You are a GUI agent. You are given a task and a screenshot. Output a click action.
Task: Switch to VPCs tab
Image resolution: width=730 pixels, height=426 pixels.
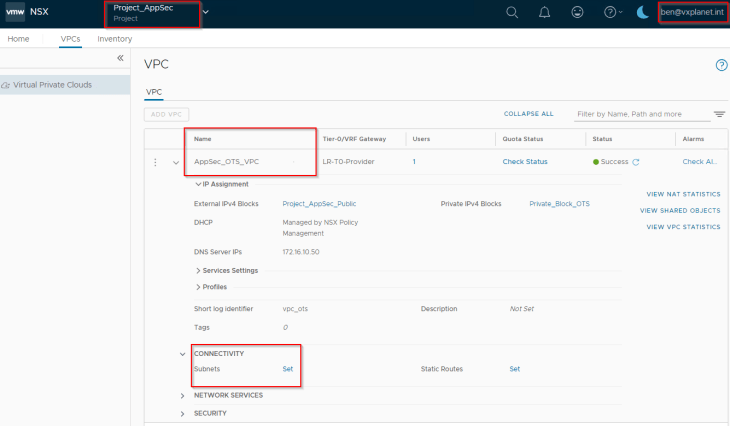coord(70,39)
